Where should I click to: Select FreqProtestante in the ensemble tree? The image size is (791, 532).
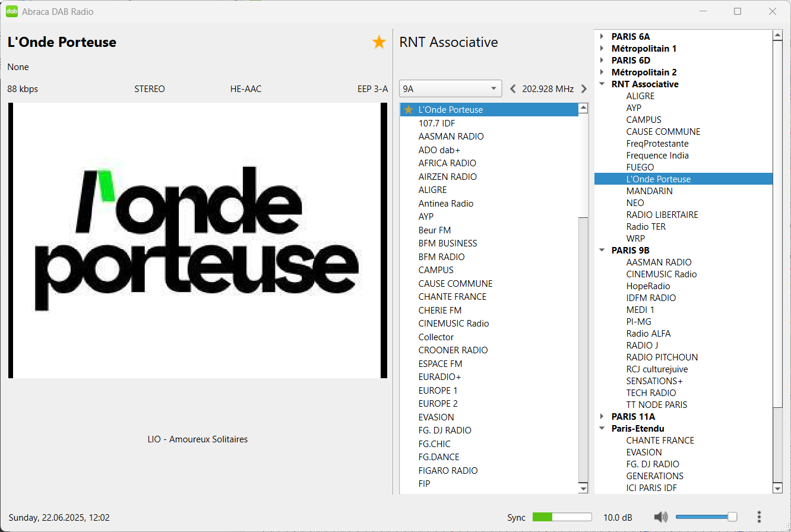(657, 144)
